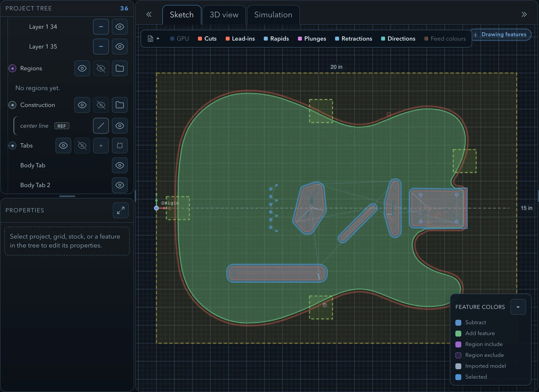Screen dimensions: 539x392
Task: Toggle visibility of Layer 1 34
Action: point(120,27)
